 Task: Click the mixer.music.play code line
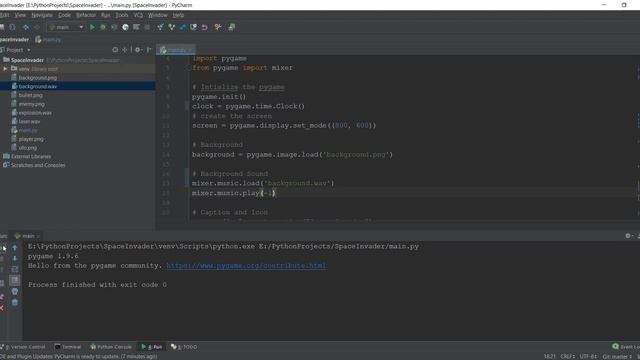point(233,193)
